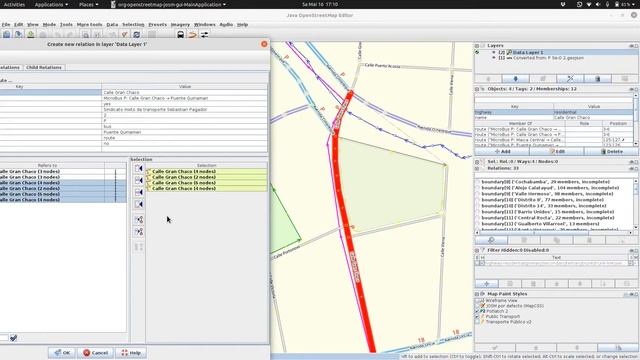Collapse the Map Paint Styles panel
This screenshot has width=640, height=360.
(x=477, y=294)
